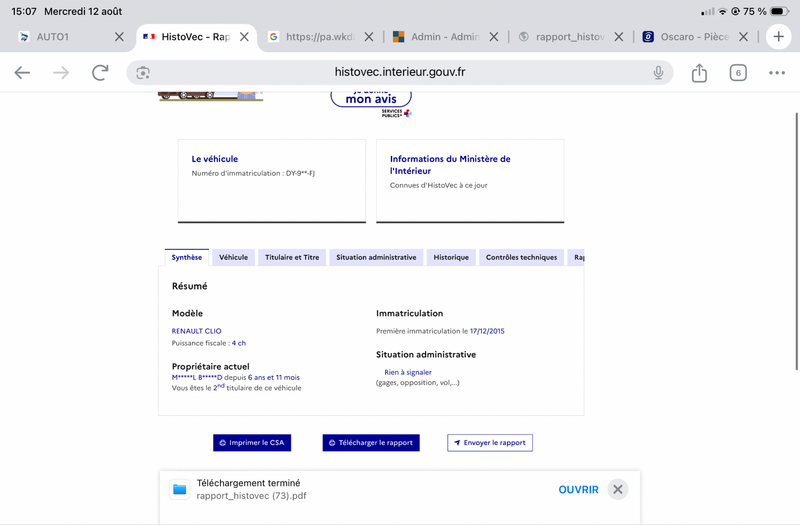
Task: Click the 'mon avis' feedback badge
Action: point(371,99)
